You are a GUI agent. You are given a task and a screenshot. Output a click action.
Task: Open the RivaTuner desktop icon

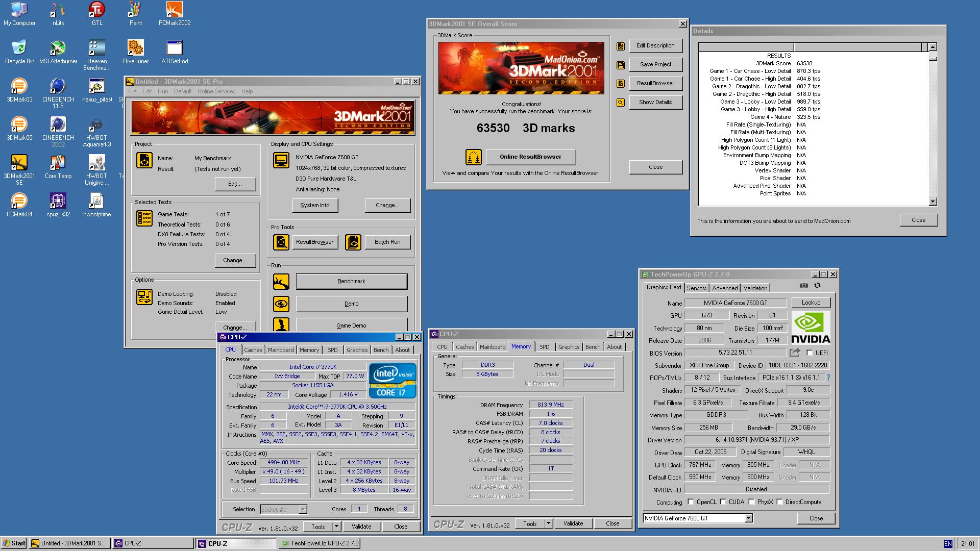(x=136, y=52)
